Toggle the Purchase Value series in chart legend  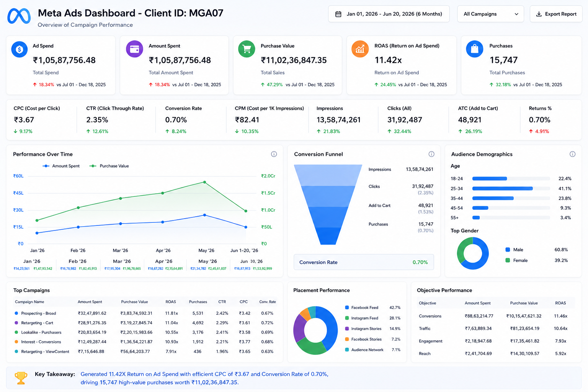tap(109, 166)
